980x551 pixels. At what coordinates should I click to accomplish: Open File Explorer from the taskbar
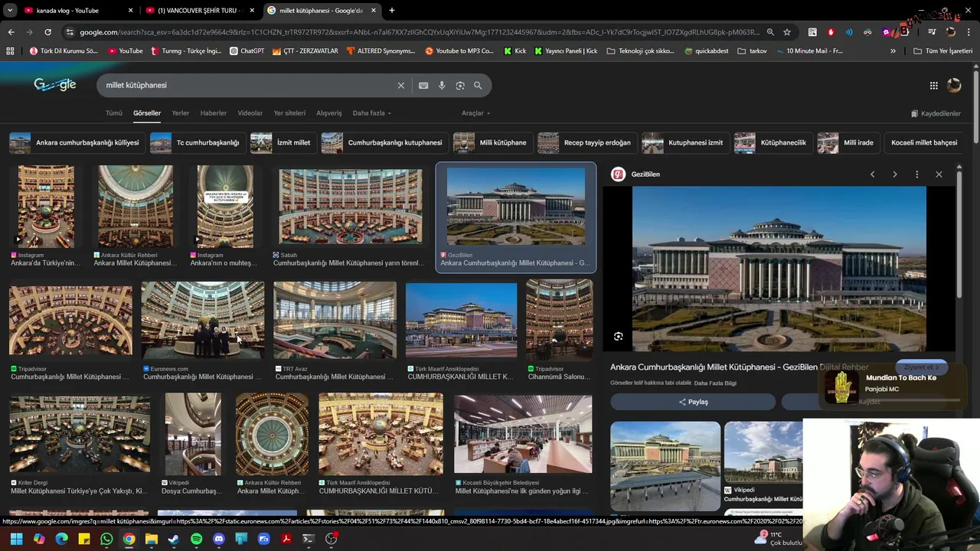pyautogui.click(x=152, y=539)
